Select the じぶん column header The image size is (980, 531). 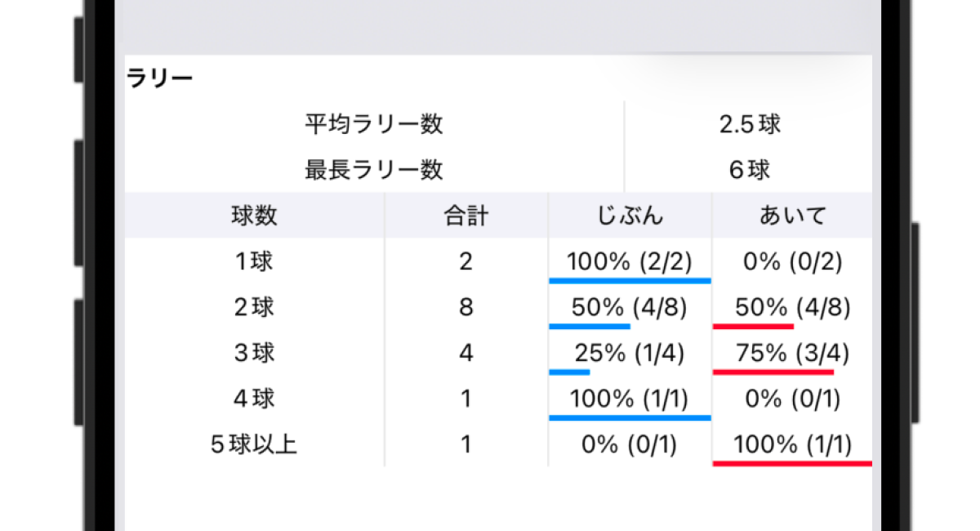tap(630, 216)
